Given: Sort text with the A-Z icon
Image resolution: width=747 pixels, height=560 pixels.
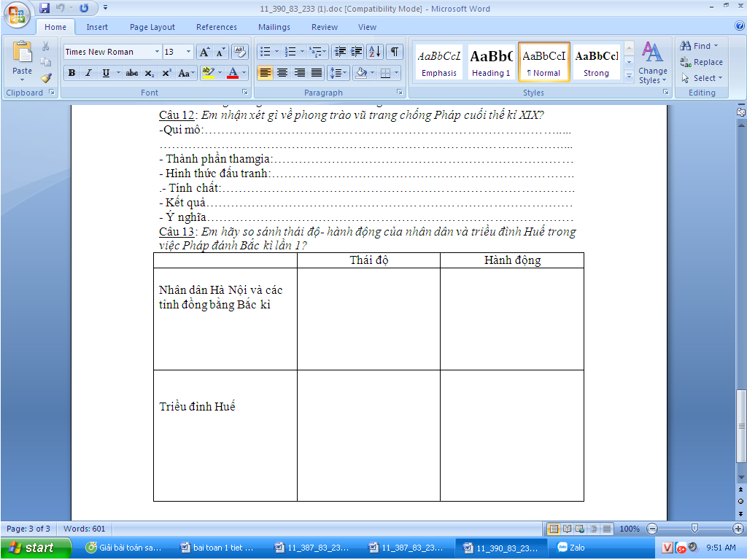Looking at the screenshot, I should (375, 52).
